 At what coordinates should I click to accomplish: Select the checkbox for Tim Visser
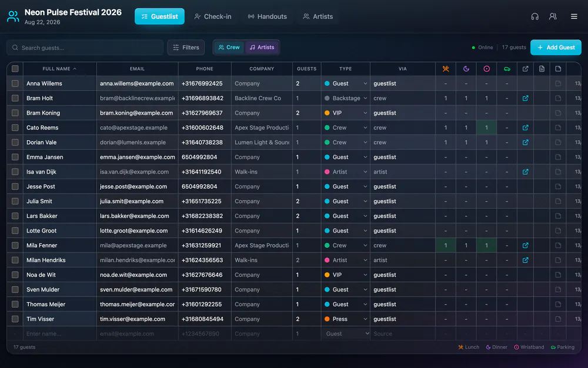coord(15,319)
